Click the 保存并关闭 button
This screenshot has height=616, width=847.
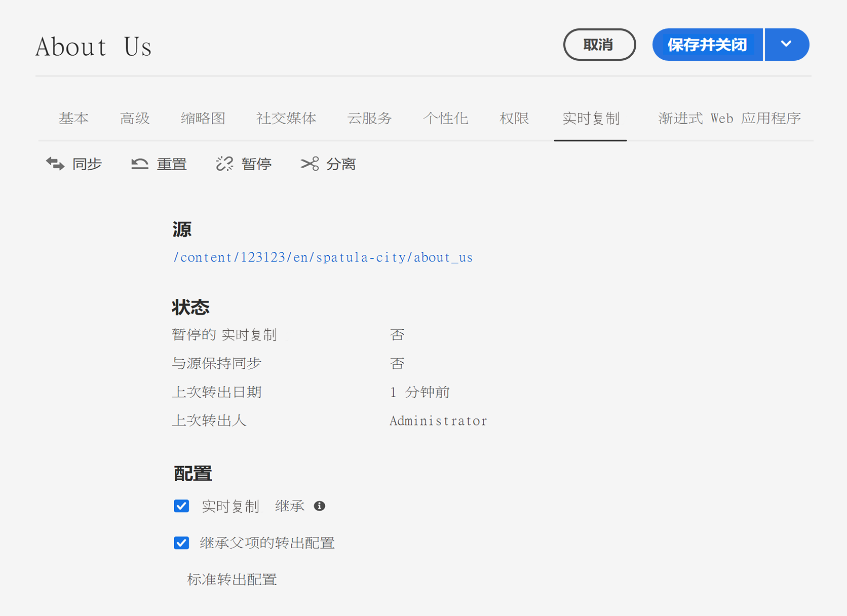(x=708, y=45)
